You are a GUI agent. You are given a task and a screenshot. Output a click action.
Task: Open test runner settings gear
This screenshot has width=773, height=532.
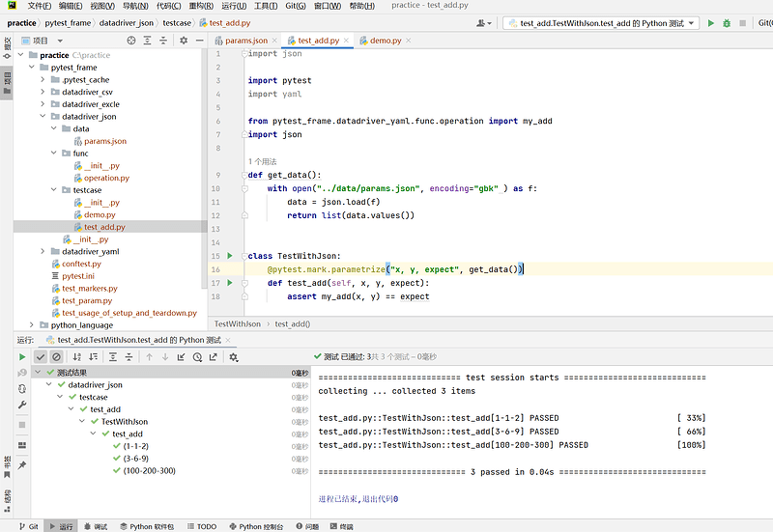pos(234,356)
